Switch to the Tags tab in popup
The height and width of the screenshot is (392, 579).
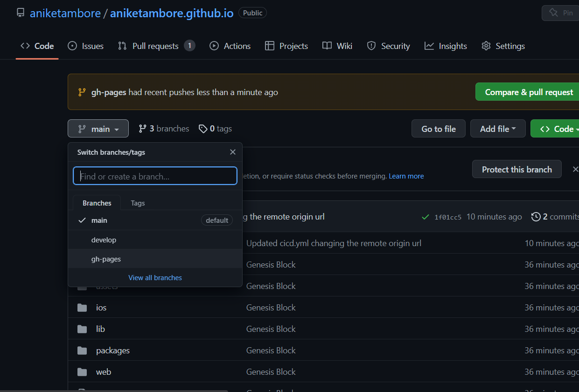coord(138,203)
